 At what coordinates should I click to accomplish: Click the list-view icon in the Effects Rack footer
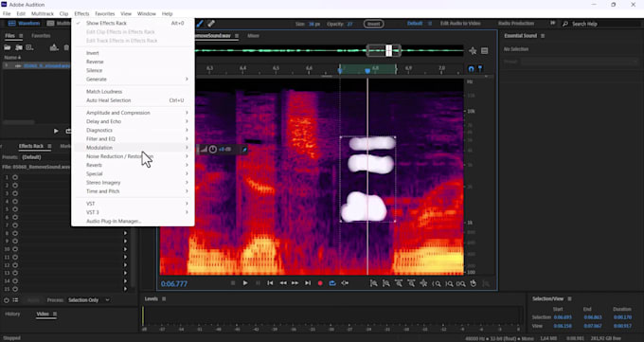click(15, 300)
